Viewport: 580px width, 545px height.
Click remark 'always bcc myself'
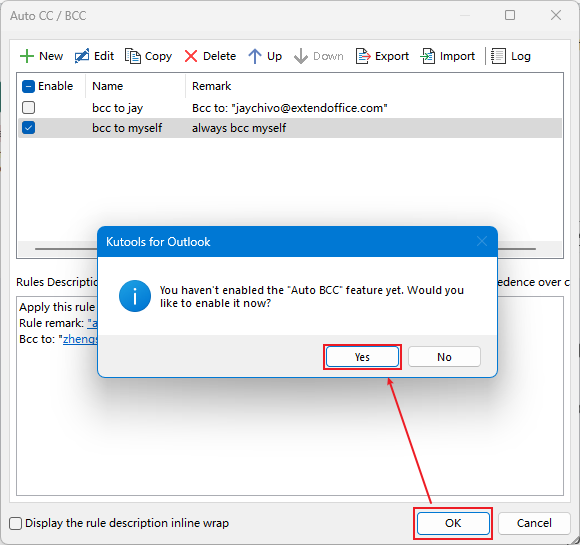tap(239, 128)
